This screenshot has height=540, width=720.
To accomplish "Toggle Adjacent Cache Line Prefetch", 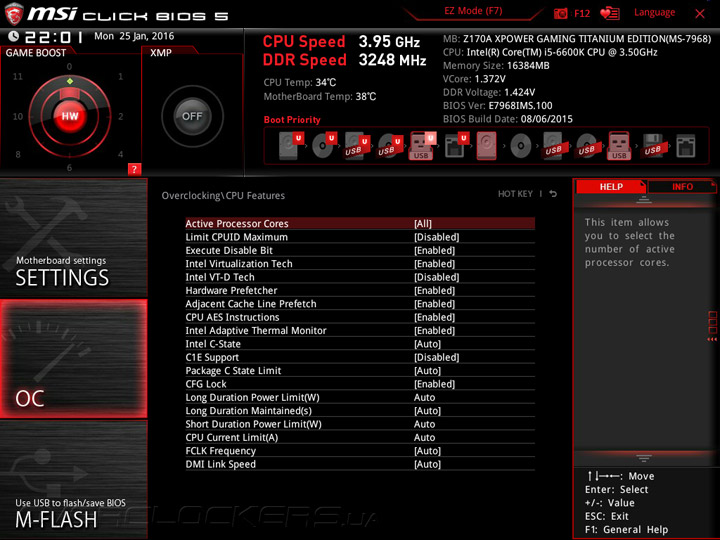I will pos(360,304).
